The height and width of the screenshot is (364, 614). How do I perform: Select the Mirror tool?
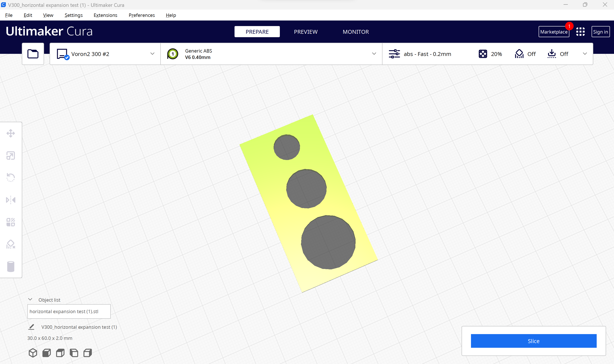pos(10,200)
